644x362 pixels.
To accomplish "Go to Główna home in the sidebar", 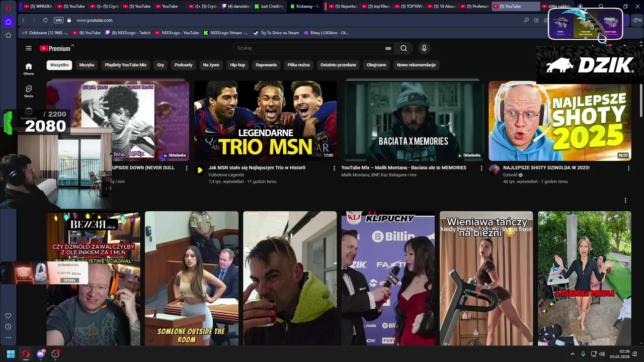I will point(29,69).
